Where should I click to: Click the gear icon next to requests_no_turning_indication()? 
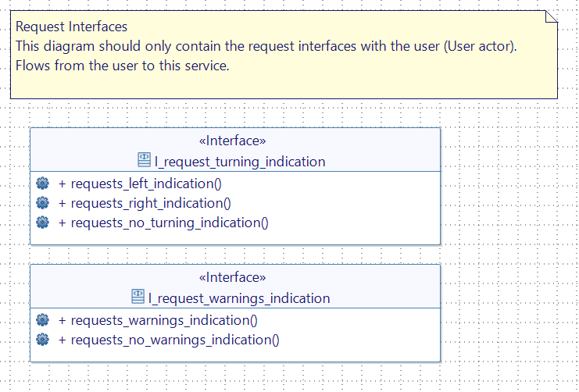42,223
